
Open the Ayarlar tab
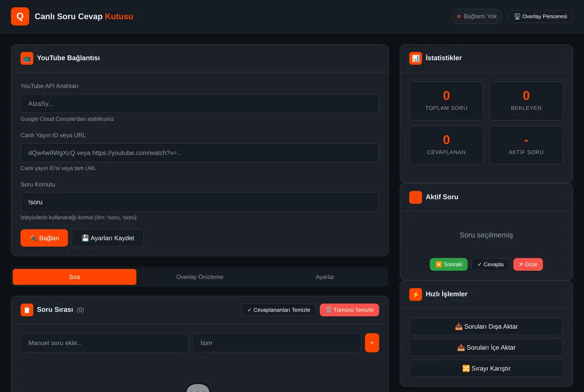[x=325, y=277]
